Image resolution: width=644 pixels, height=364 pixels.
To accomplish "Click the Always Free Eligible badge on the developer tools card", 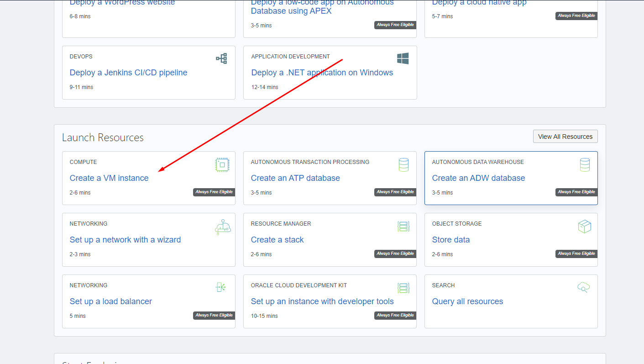I will 395,315.
